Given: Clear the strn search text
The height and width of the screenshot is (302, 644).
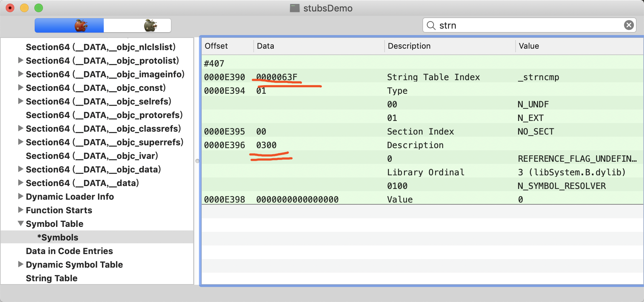Looking at the screenshot, I should (629, 25).
